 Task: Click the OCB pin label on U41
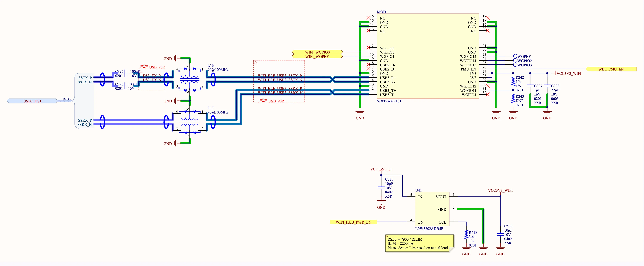point(442,222)
